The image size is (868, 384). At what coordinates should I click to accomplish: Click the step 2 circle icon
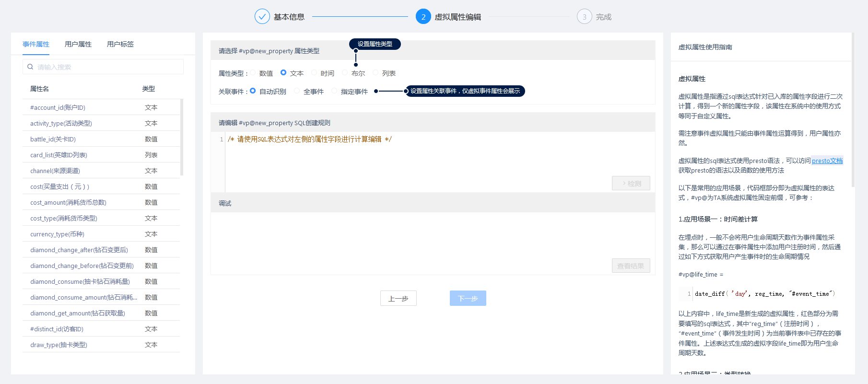pyautogui.click(x=423, y=17)
